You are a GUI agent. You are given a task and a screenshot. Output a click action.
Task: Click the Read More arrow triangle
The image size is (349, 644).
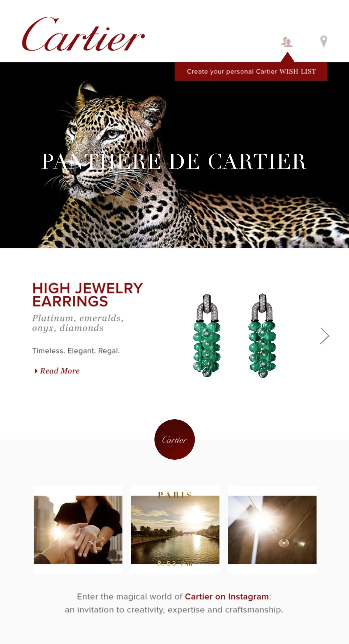coord(36,371)
